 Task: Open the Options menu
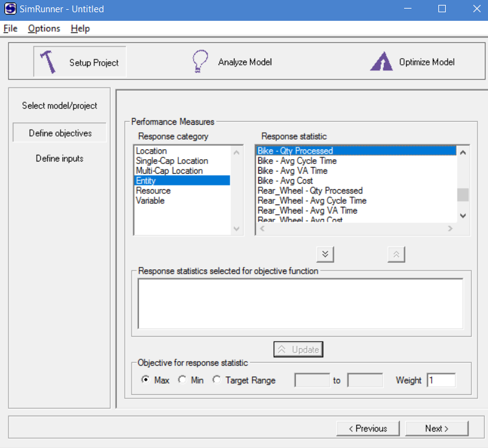tap(44, 29)
